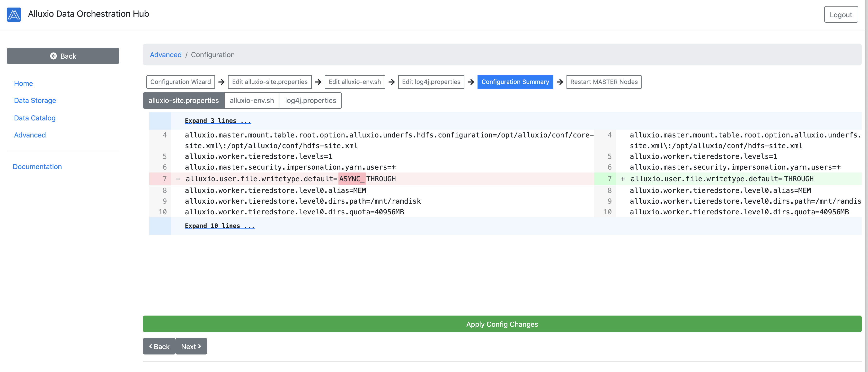Click left-side line impersonation.yarn.users=*

(290, 167)
